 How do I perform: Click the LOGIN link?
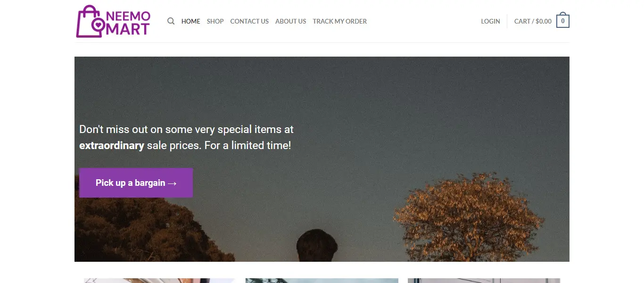(x=490, y=21)
